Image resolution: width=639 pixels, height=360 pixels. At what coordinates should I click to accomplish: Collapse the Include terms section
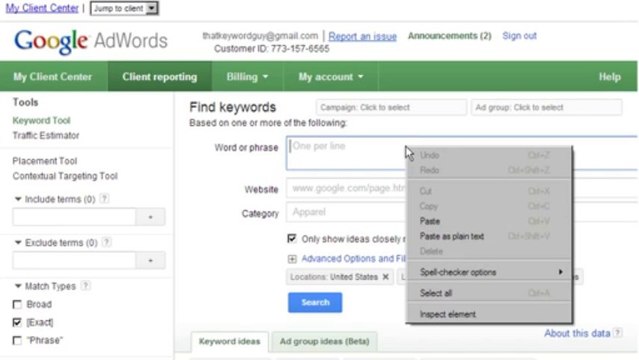click(18, 199)
